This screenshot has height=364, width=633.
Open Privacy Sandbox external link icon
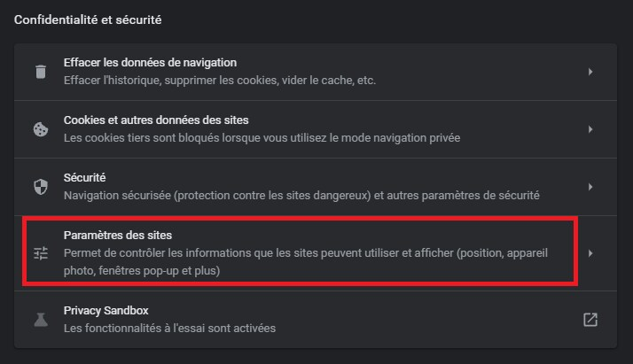590,320
